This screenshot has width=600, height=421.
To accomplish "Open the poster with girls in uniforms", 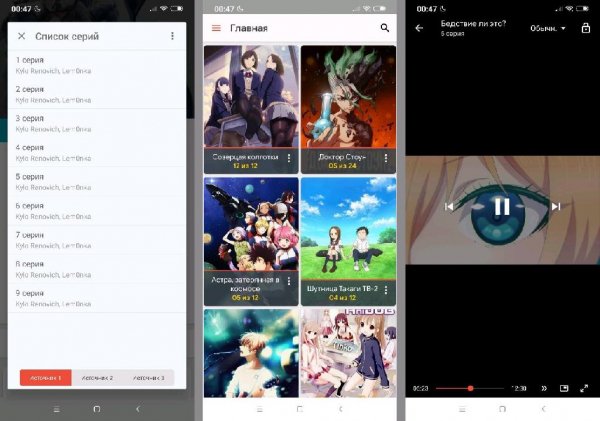I will (348, 353).
